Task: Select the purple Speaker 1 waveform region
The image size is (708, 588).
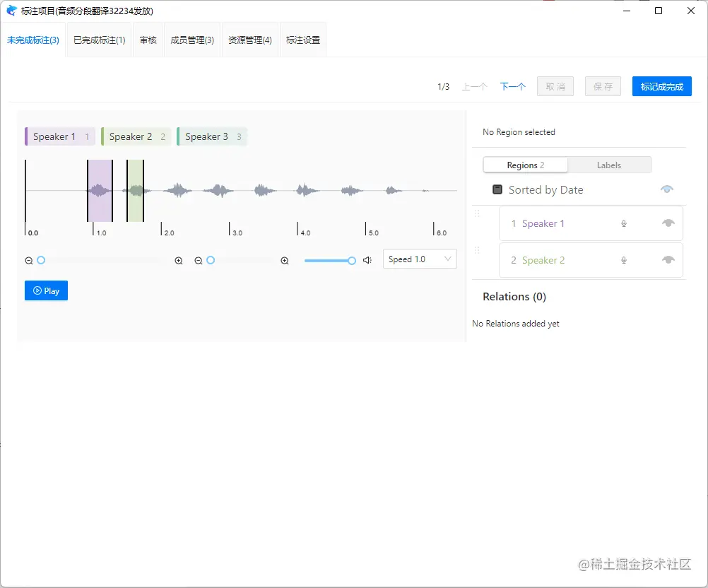Action: point(100,191)
